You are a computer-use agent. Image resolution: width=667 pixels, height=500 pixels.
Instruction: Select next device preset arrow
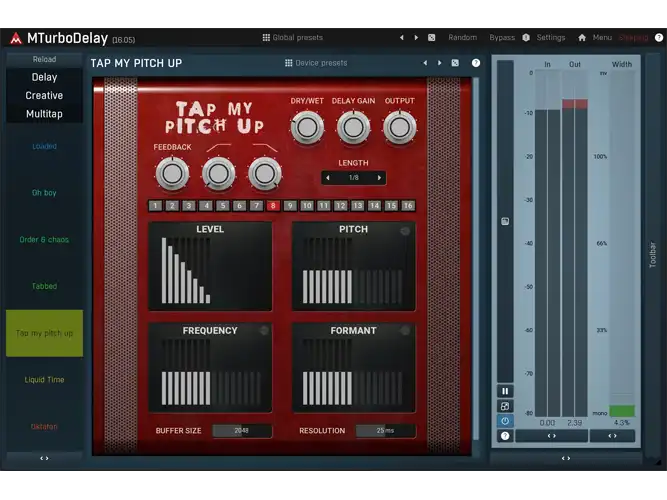tap(439, 63)
